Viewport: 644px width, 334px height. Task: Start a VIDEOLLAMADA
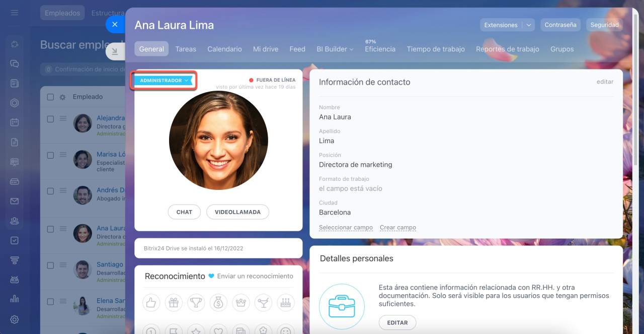pyautogui.click(x=237, y=212)
